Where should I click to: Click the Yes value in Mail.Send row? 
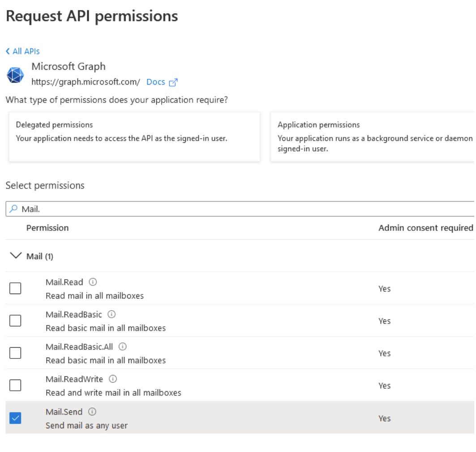[384, 418]
